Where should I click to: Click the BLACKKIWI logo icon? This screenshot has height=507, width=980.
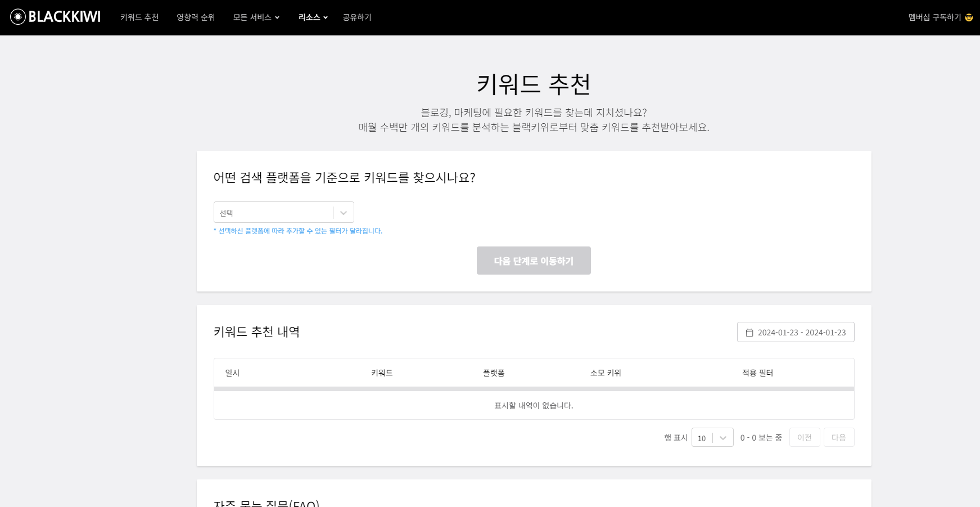pos(17,16)
